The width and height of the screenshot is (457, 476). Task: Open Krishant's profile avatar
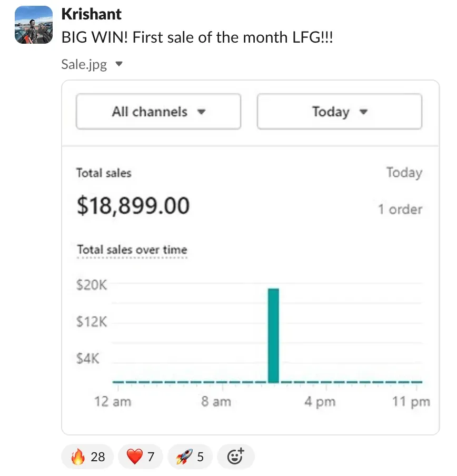(34, 25)
